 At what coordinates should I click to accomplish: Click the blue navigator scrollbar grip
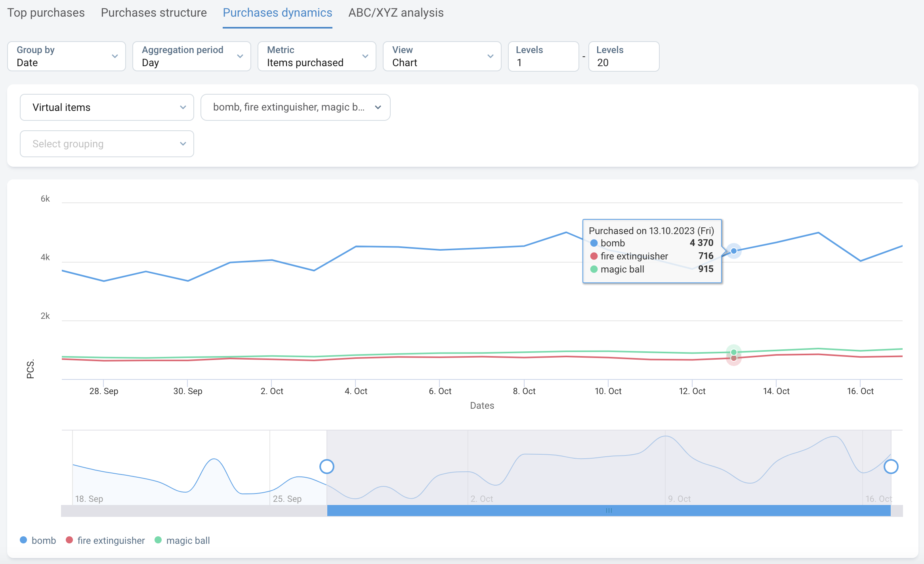(609, 511)
